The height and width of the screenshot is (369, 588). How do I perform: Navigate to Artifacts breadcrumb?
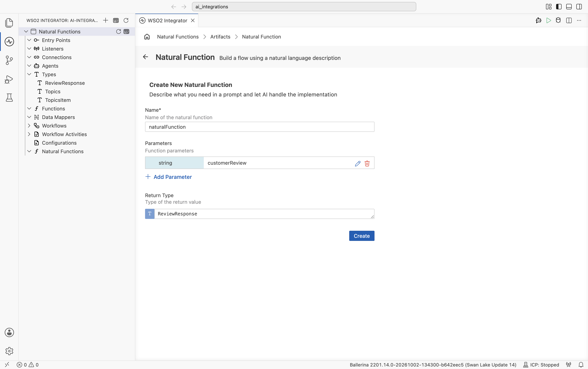220,37
